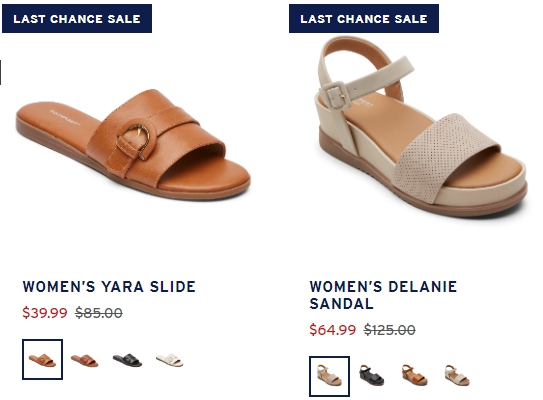Open the Women's Yara Slide product link
This screenshot has height=400, width=543.
click(109, 287)
